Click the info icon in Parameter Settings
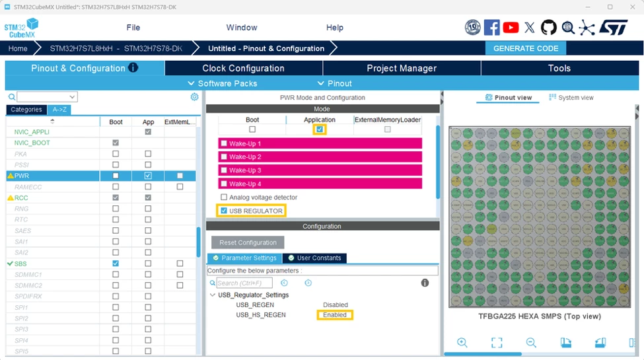 point(425,283)
